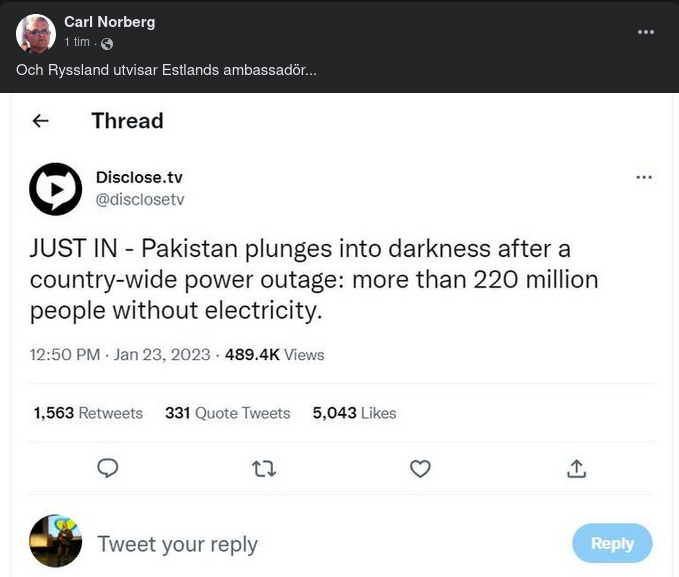Click the back arrow beside Thread
679x577 pixels.
tap(41, 121)
